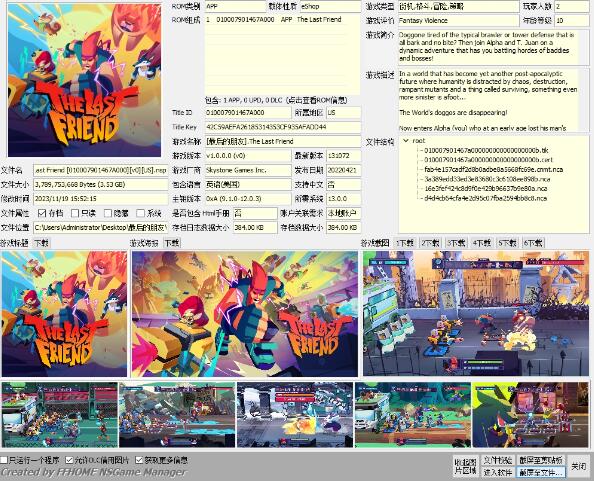Click the 文件名 field
Viewport: 594px width, 482px height.
point(100,170)
